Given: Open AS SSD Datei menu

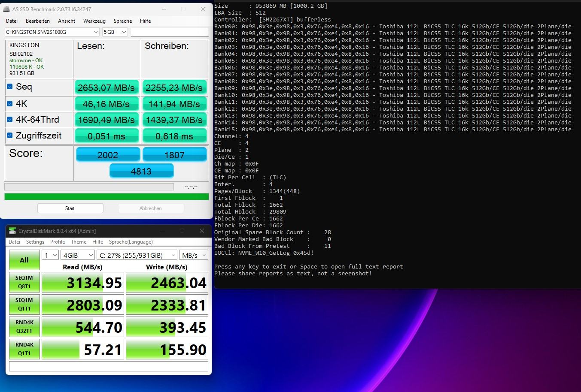Looking at the screenshot, I should (x=12, y=21).
